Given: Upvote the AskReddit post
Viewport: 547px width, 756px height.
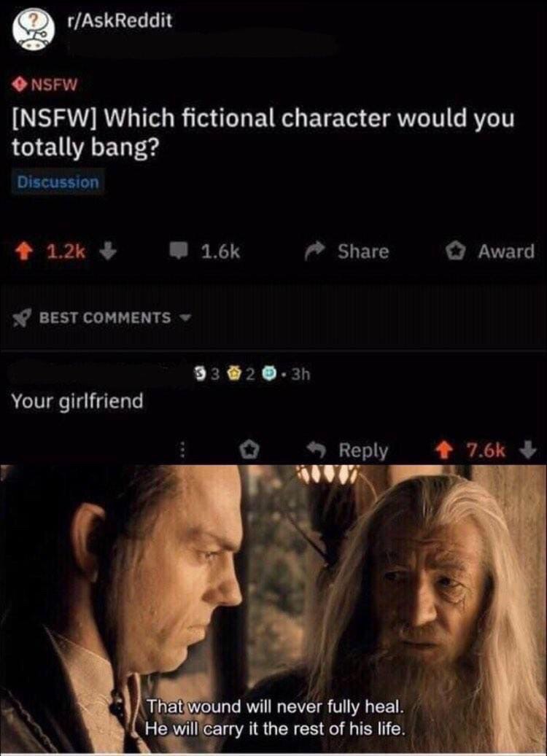Looking at the screenshot, I should point(22,252).
